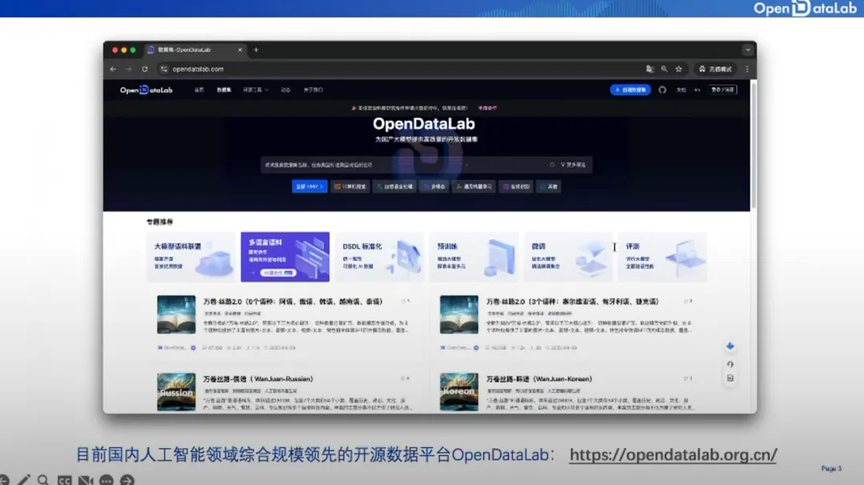Click the browser page vertical scrollbar
The width and height of the screenshot is (864, 485).
pyautogui.click(x=753, y=144)
